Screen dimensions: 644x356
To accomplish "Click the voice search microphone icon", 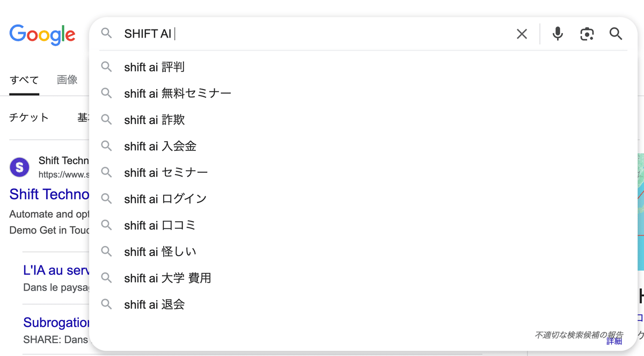I will tap(558, 34).
